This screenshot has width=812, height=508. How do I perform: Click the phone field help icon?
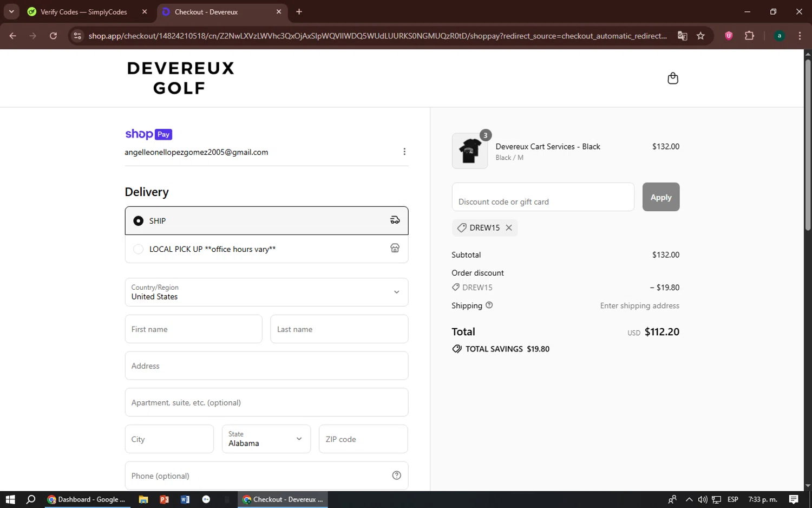point(397,476)
